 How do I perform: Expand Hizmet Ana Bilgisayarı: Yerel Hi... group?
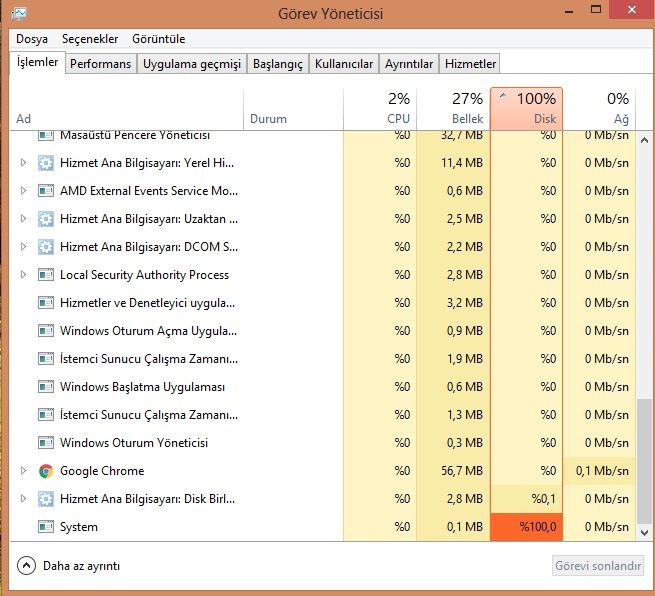(x=23, y=162)
